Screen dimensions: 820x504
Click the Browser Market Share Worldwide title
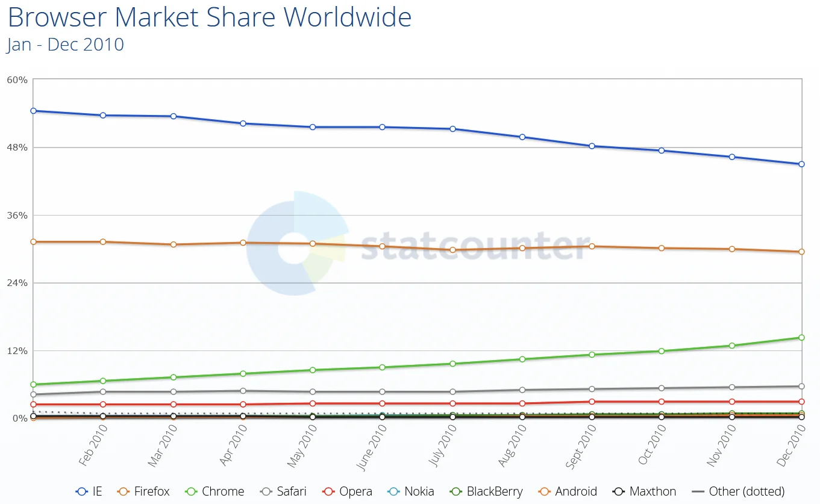210,18
